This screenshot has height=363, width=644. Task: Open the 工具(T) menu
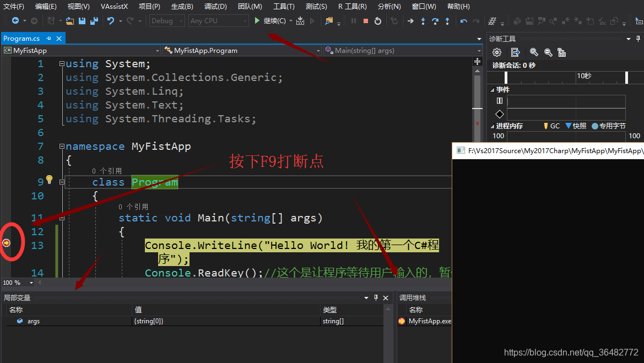tap(284, 7)
